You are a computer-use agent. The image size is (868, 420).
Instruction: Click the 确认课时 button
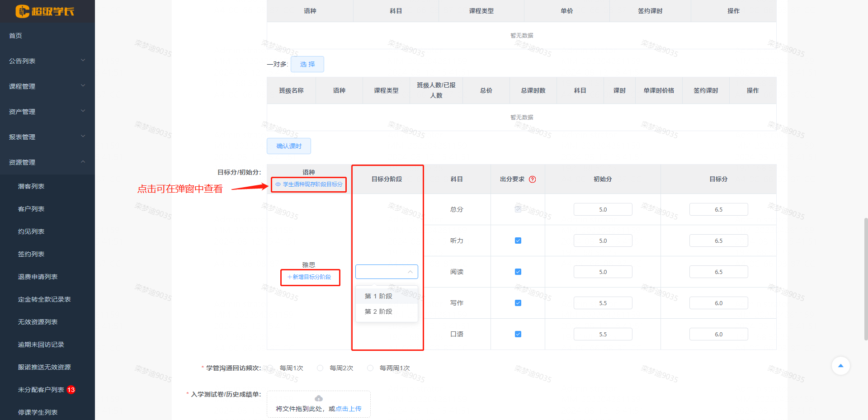(288, 146)
